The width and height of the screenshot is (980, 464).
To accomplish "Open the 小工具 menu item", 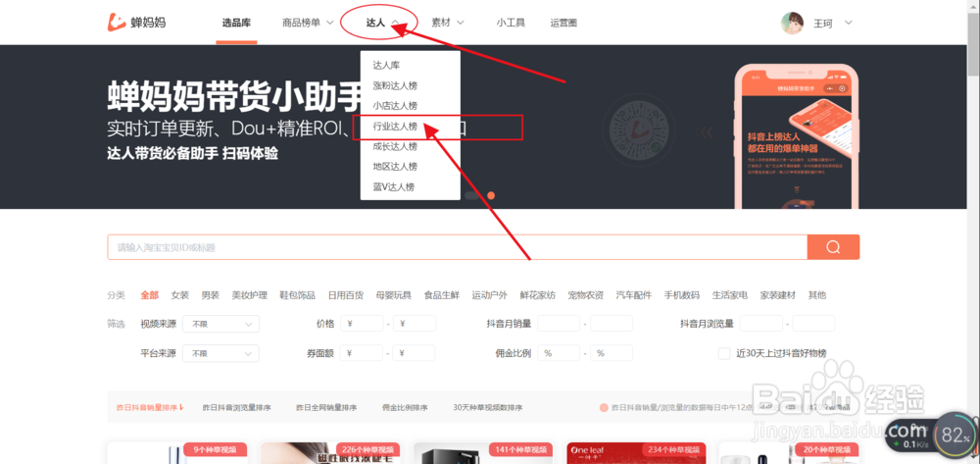I will (x=511, y=24).
